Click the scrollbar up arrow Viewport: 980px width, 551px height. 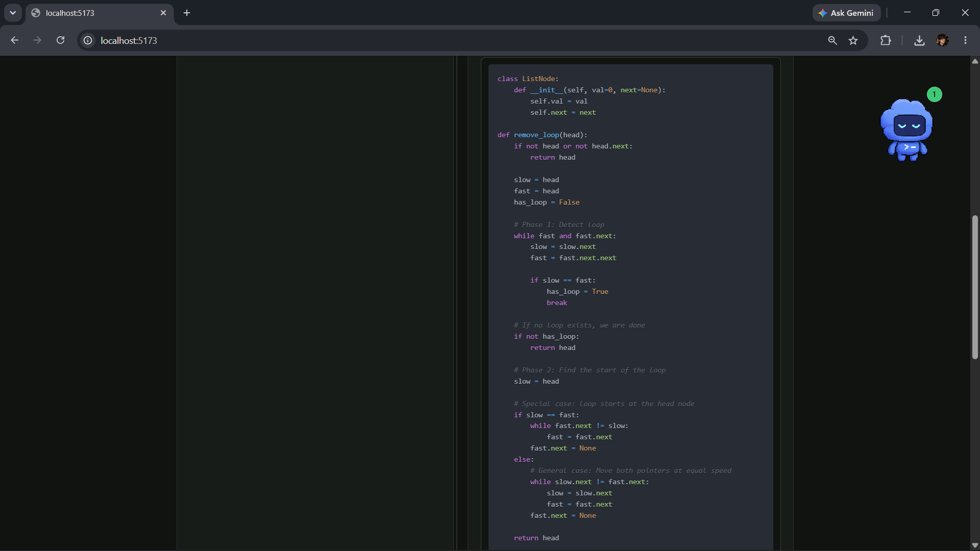(x=975, y=61)
